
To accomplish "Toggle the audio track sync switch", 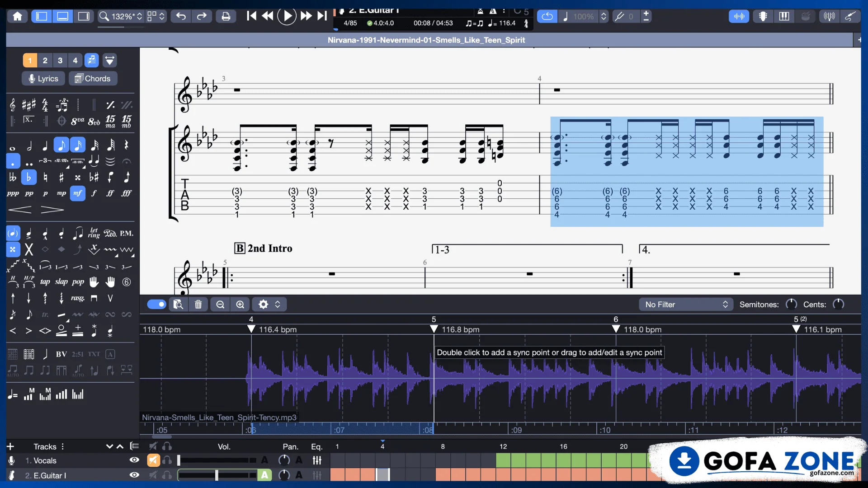I will [x=156, y=304].
